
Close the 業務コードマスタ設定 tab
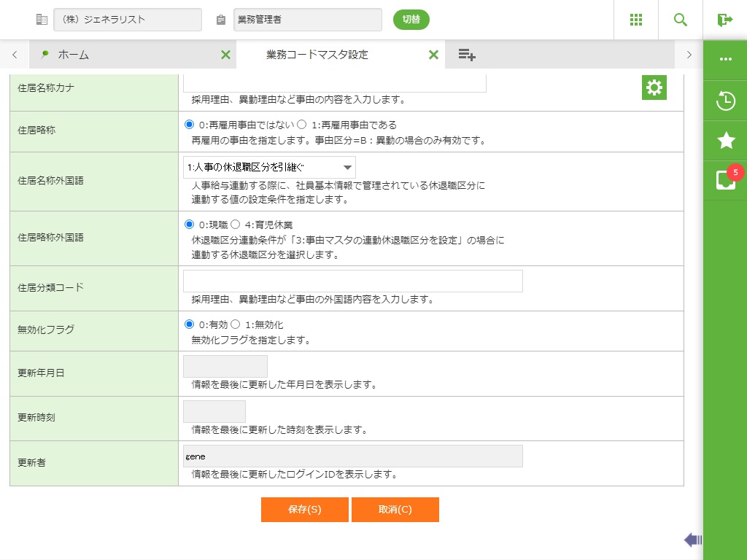point(433,55)
